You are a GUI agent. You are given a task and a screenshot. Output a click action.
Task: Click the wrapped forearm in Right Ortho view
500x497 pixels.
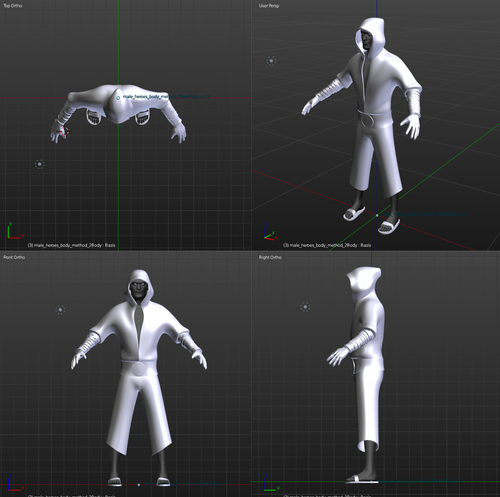tap(359, 340)
